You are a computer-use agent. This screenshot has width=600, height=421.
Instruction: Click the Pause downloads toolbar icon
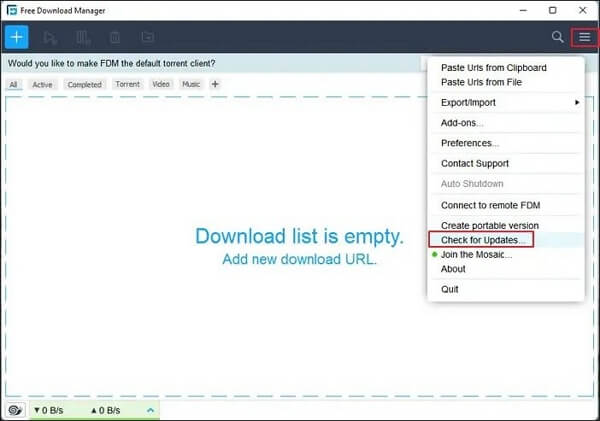point(83,38)
